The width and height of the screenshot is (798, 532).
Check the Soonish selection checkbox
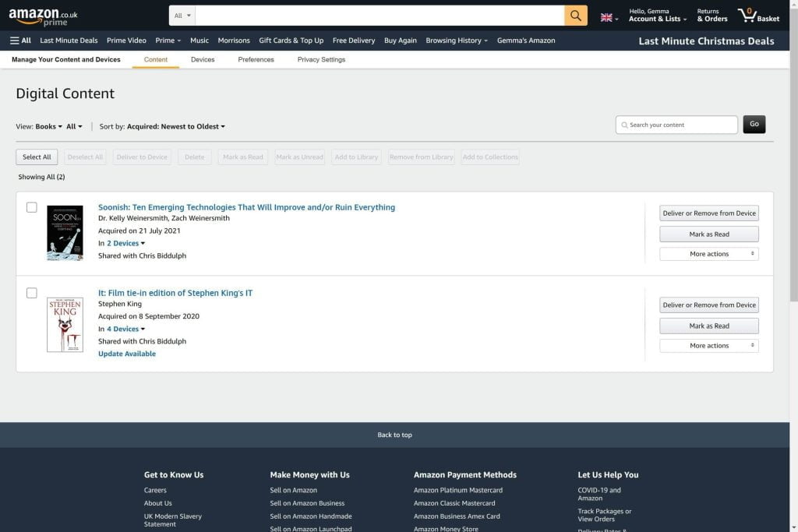coord(32,207)
